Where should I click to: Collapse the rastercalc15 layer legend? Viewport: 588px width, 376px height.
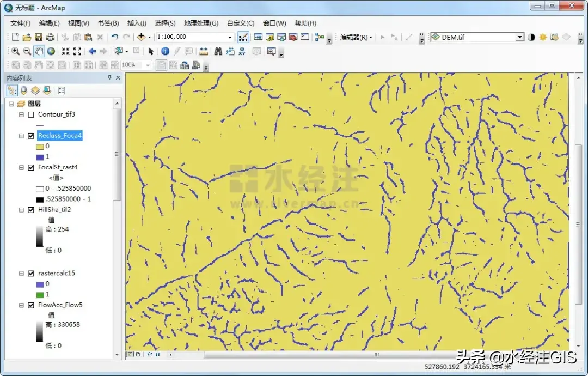22,274
